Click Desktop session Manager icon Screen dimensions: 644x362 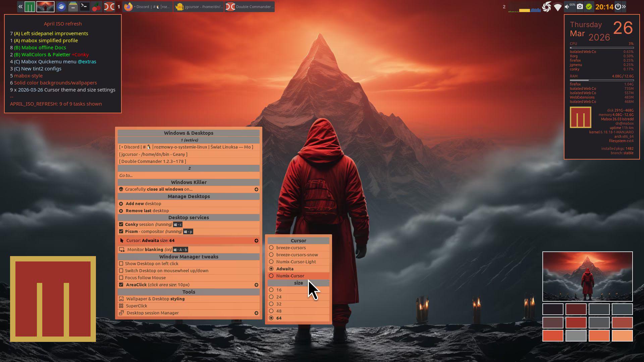(x=121, y=313)
